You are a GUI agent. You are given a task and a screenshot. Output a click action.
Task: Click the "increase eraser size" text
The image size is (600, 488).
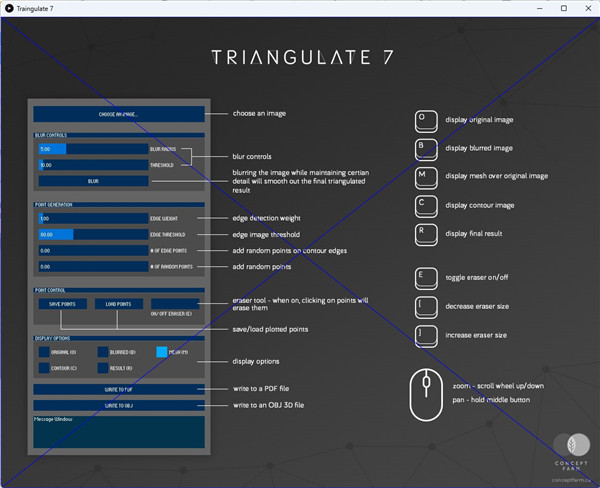(x=476, y=335)
